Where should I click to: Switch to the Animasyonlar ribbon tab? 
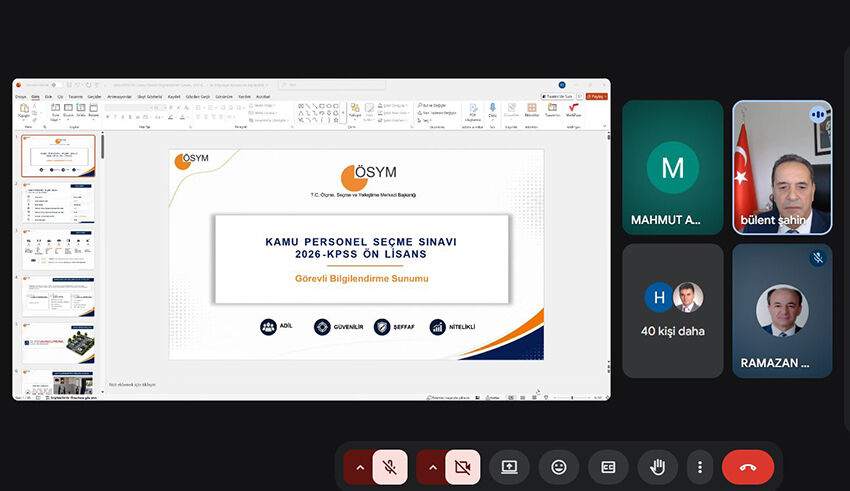pos(119,96)
